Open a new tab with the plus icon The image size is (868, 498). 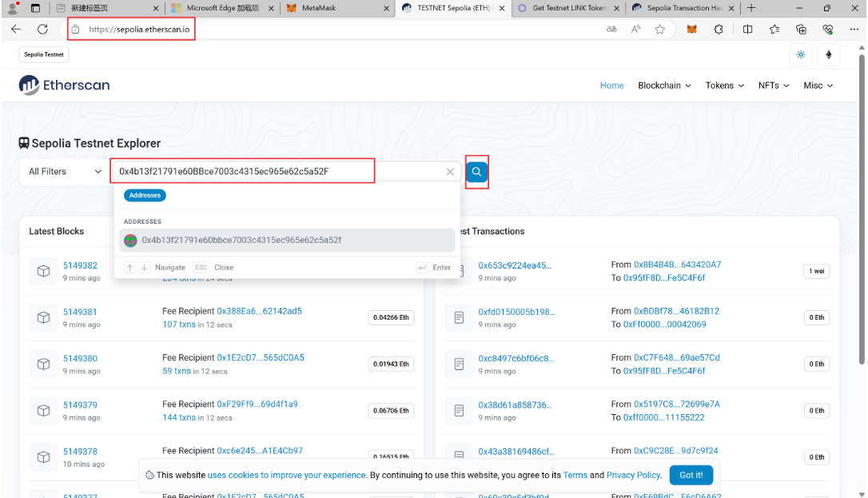point(751,8)
